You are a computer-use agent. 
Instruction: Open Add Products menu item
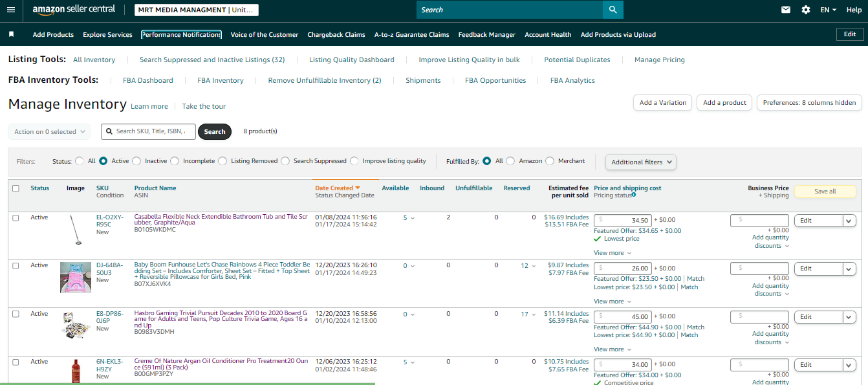click(x=53, y=35)
